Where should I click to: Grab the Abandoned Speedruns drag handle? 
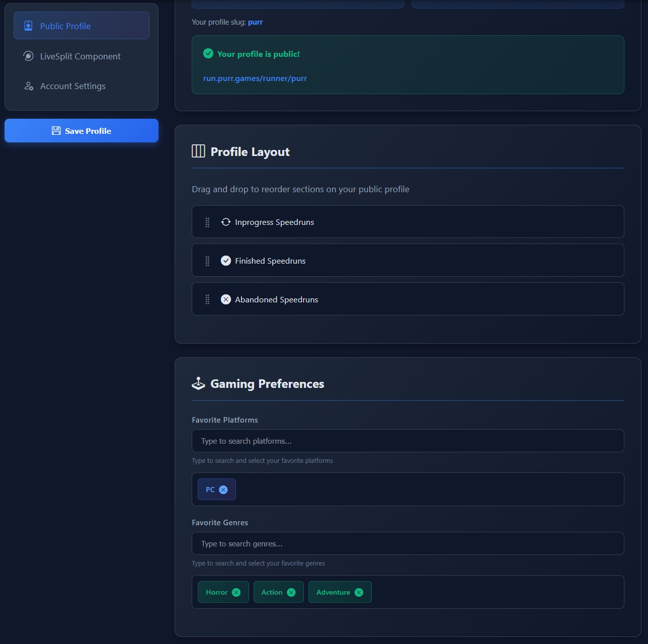point(207,300)
